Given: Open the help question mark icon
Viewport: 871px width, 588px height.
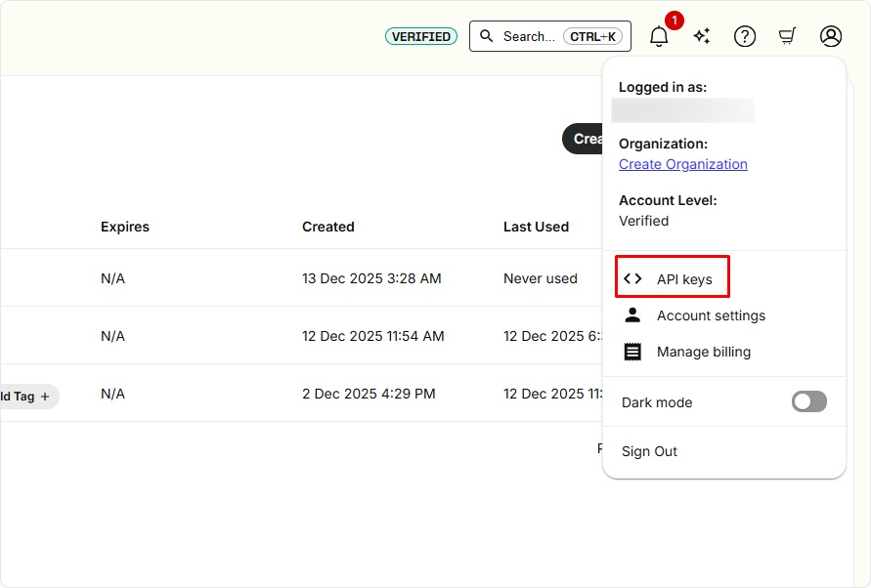Looking at the screenshot, I should [745, 36].
